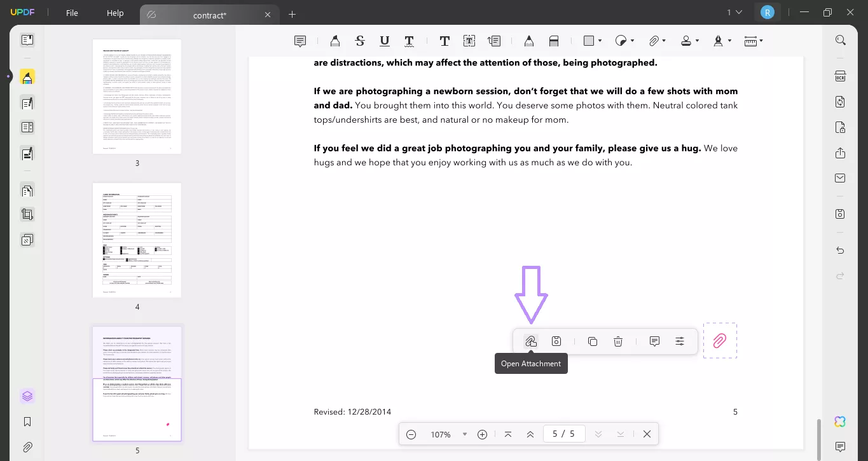Screen dimensions: 868x461
Task: Select the Pencil drawing tool
Action: pyautogui.click(x=528, y=41)
